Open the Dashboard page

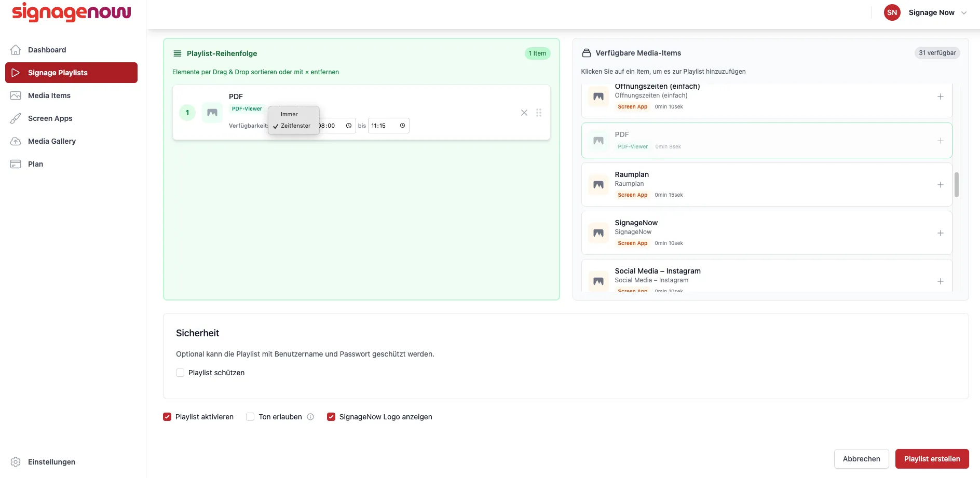(x=71, y=50)
